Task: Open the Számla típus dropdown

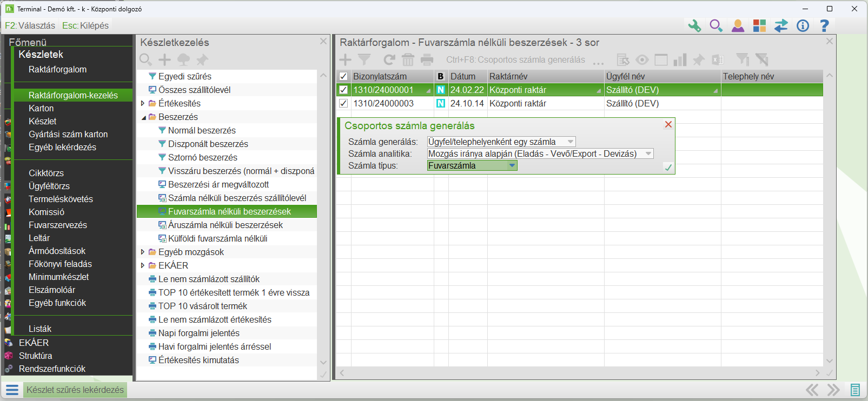Action: click(x=512, y=165)
